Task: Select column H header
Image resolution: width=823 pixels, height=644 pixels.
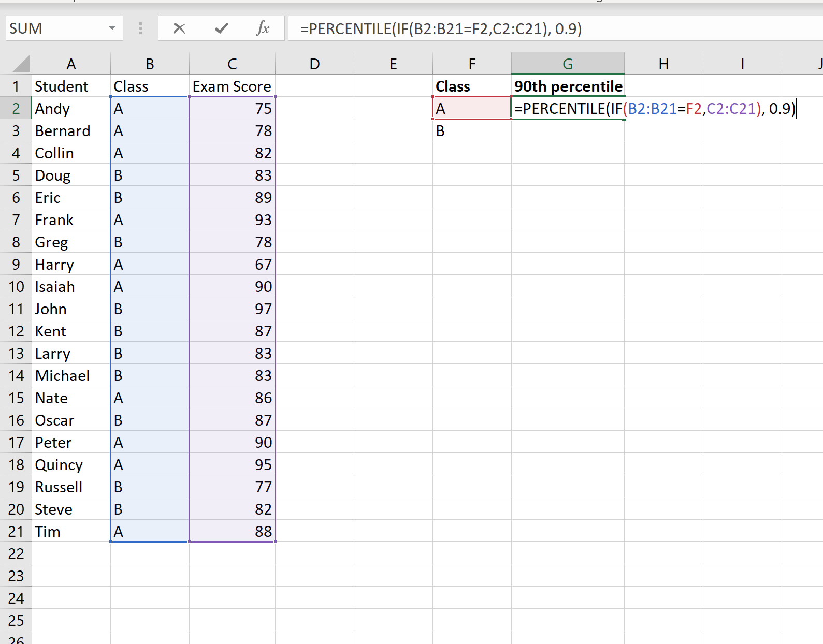Action: (x=663, y=64)
